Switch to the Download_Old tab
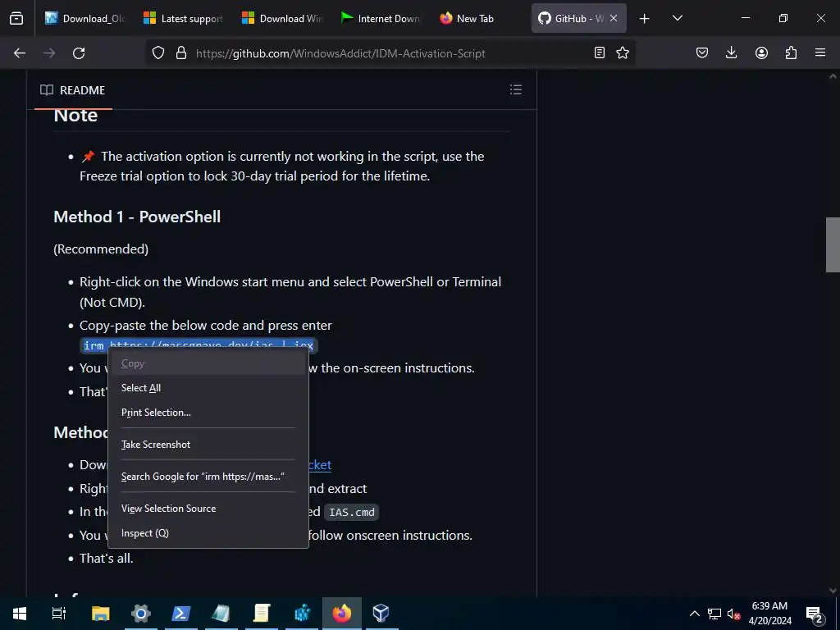 [85, 18]
